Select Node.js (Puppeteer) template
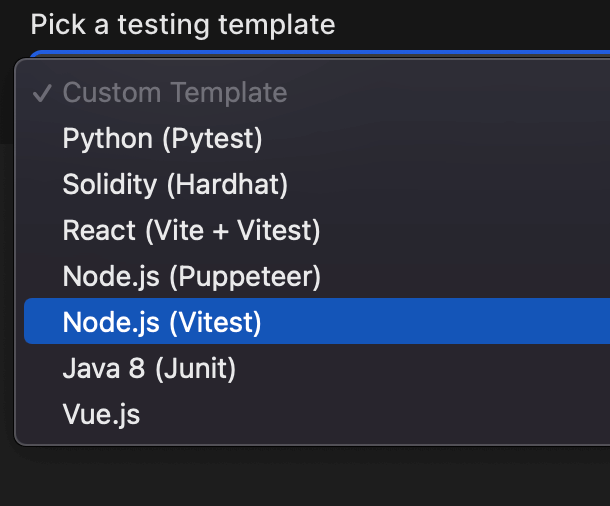Image resolution: width=610 pixels, height=506 pixels. point(191,277)
